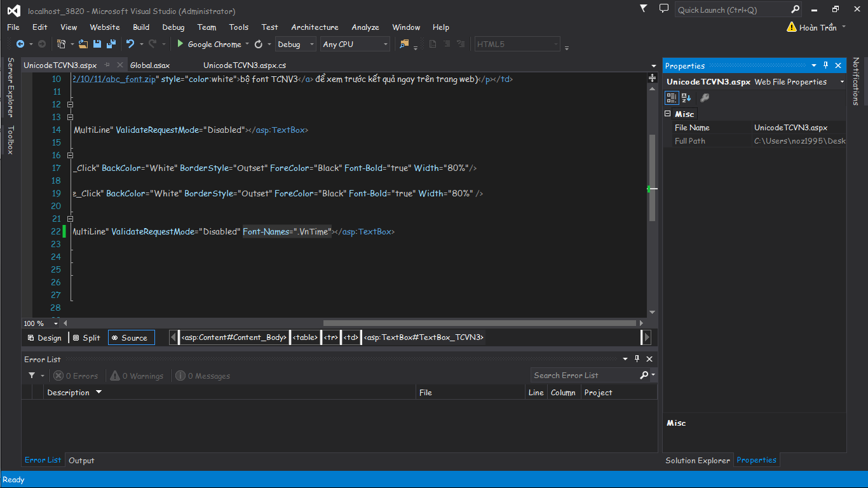The image size is (868, 488).
Task: Toggle the 0 Warnings filter button
Action: pos(137,376)
